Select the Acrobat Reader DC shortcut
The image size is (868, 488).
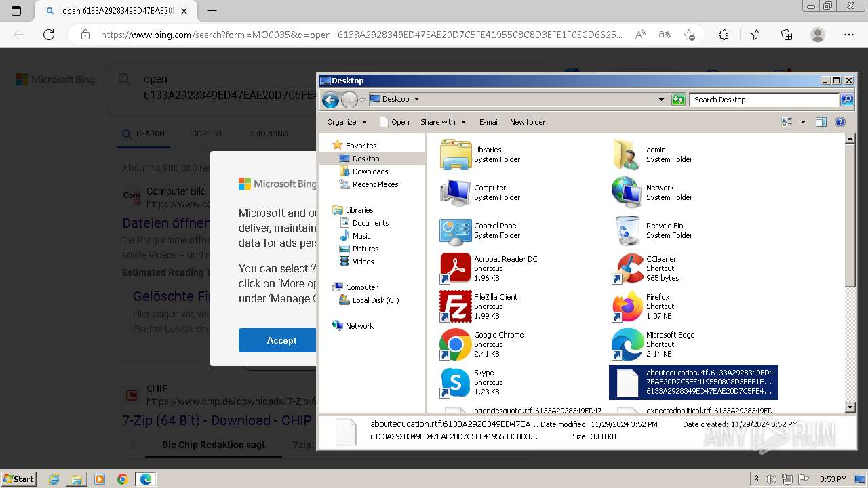(456, 268)
